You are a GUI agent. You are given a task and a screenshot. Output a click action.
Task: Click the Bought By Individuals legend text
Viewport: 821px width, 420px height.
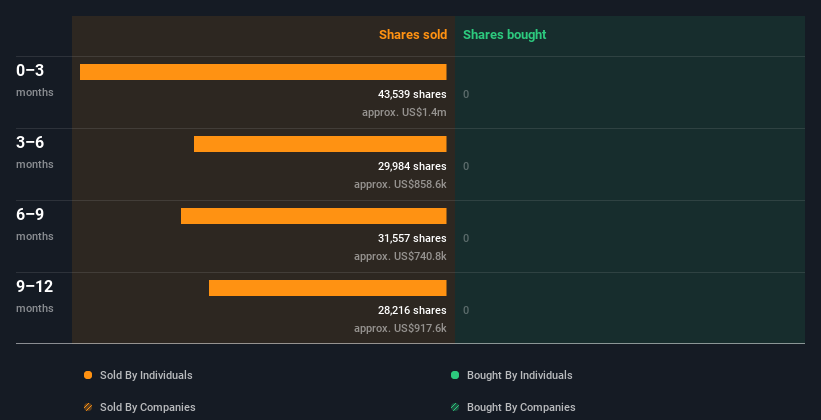coord(519,375)
